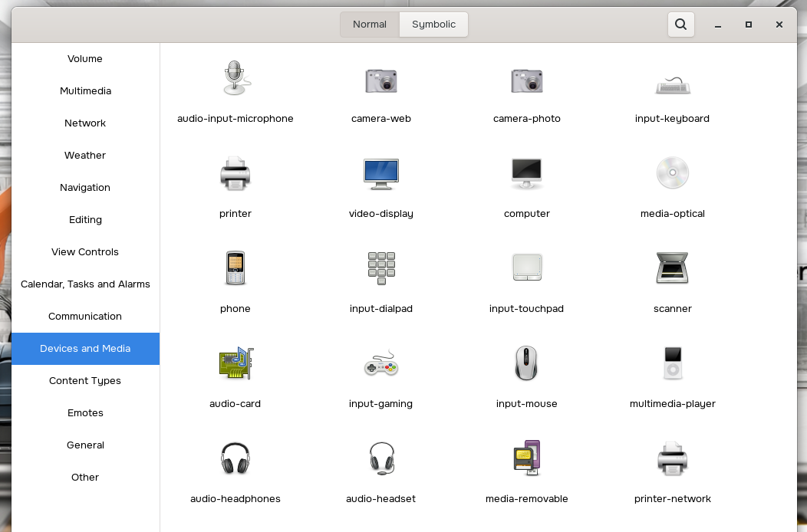Screen dimensions: 807x532
Task: Open the input-keyboard icon
Action: (x=672, y=84)
